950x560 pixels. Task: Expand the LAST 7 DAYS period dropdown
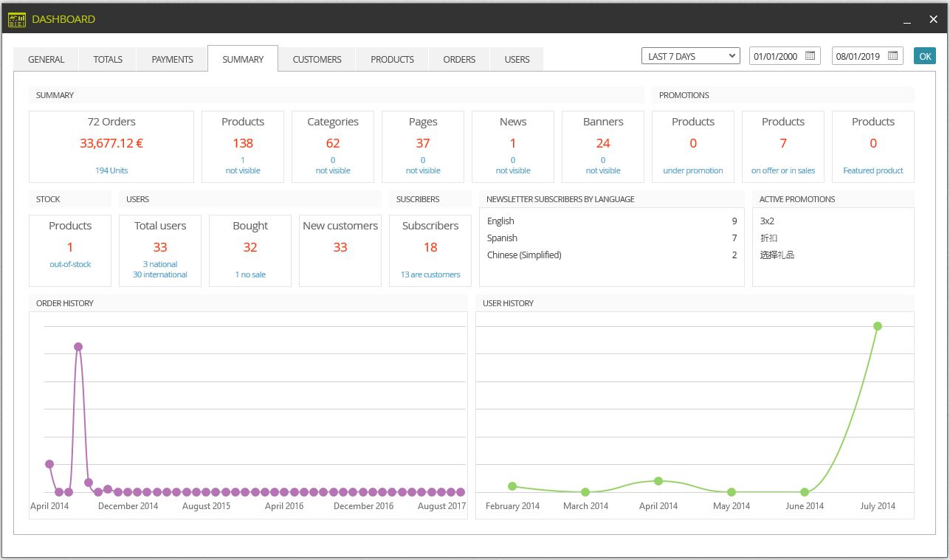(x=690, y=56)
